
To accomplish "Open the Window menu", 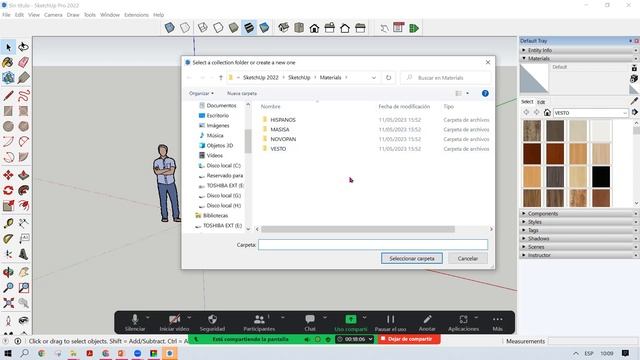I will pos(110,15).
